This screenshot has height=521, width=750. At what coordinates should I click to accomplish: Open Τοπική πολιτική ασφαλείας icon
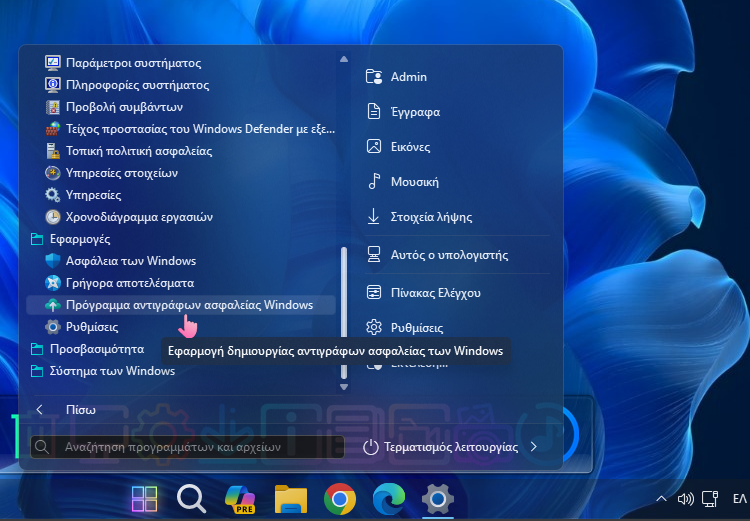coord(53,151)
